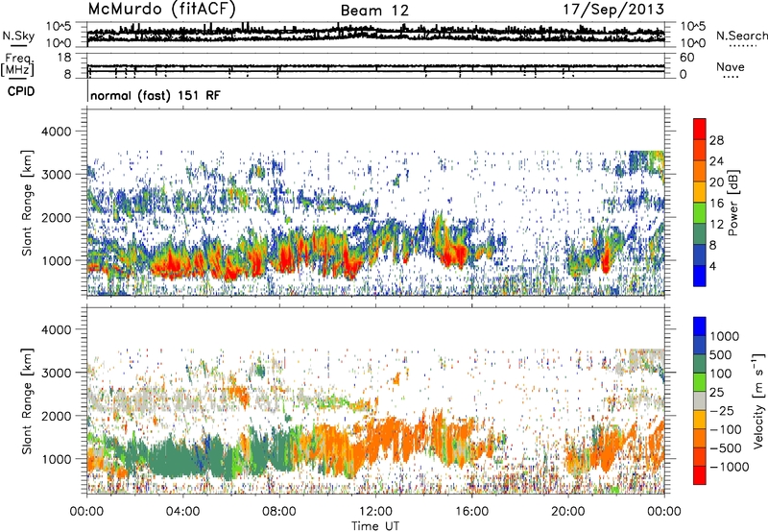The height and width of the screenshot is (532, 768).
Task: Click '12' on the power colorbar
Action: (716, 225)
